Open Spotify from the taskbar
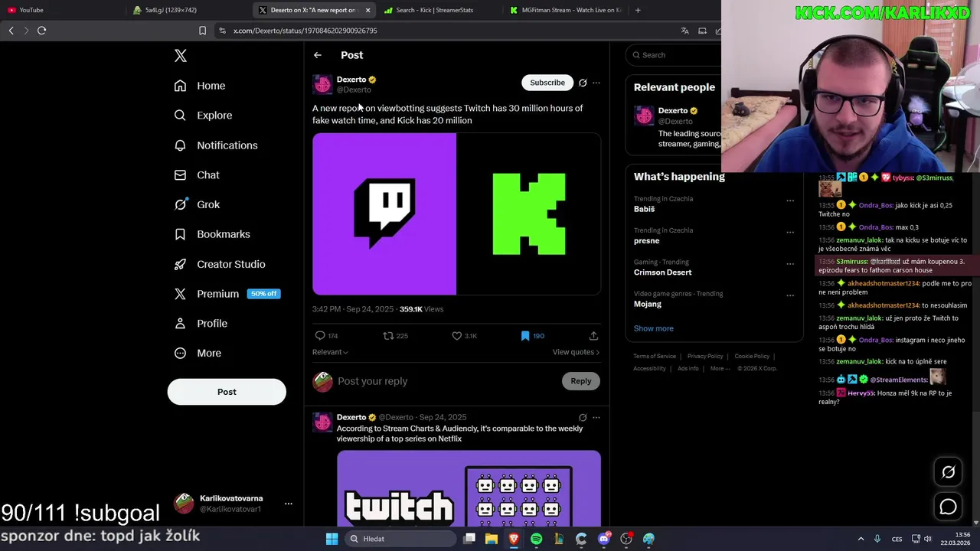 pos(536,539)
